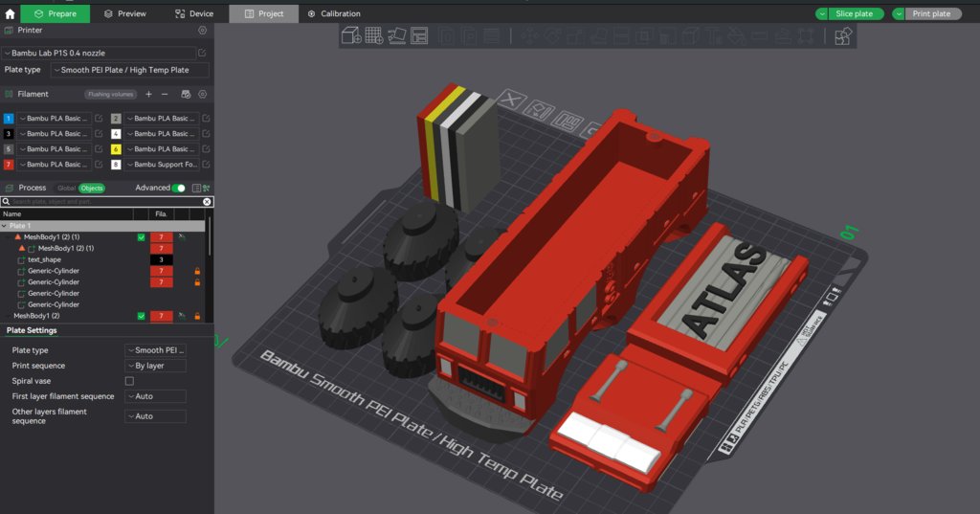Switch to the Project tab

coord(264,13)
